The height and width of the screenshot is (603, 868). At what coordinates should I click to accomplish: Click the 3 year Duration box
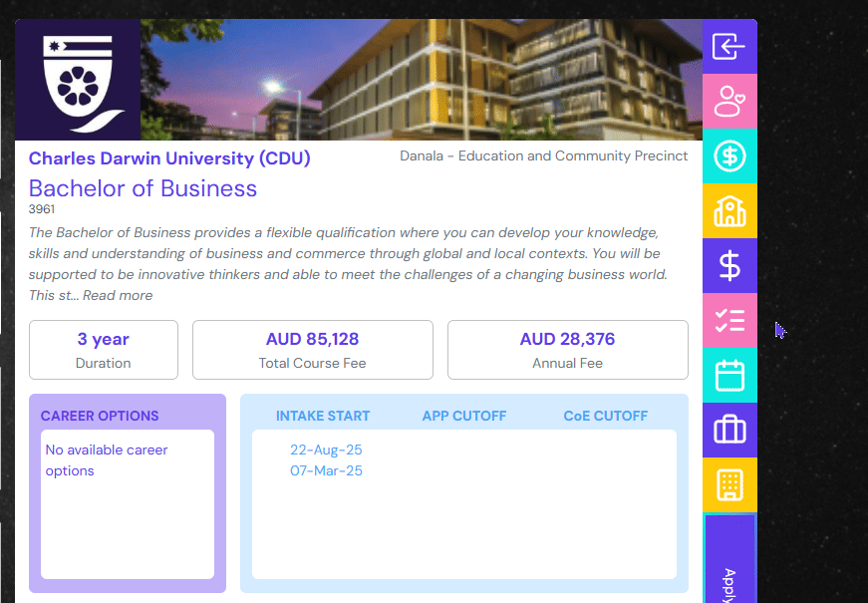click(104, 350)
